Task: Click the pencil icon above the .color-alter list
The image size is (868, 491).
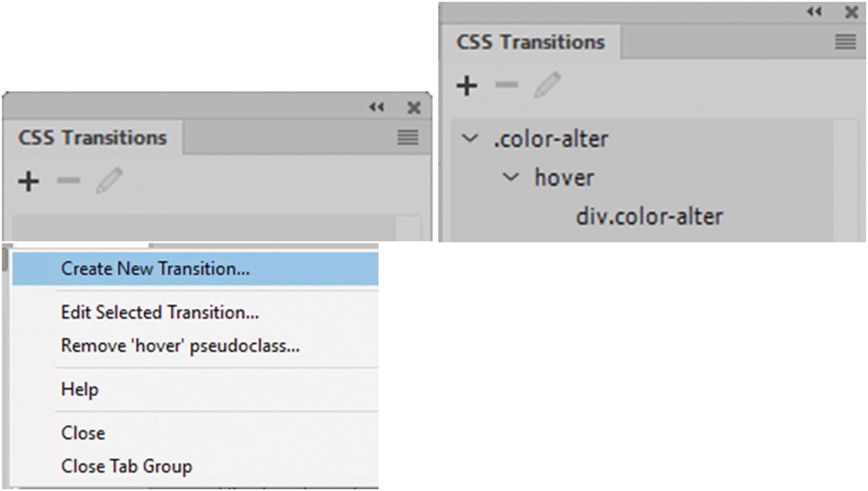Action: (548, 85)
